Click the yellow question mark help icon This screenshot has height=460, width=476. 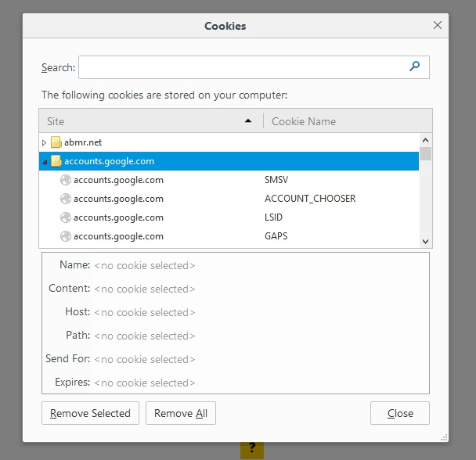click(251, 448)
